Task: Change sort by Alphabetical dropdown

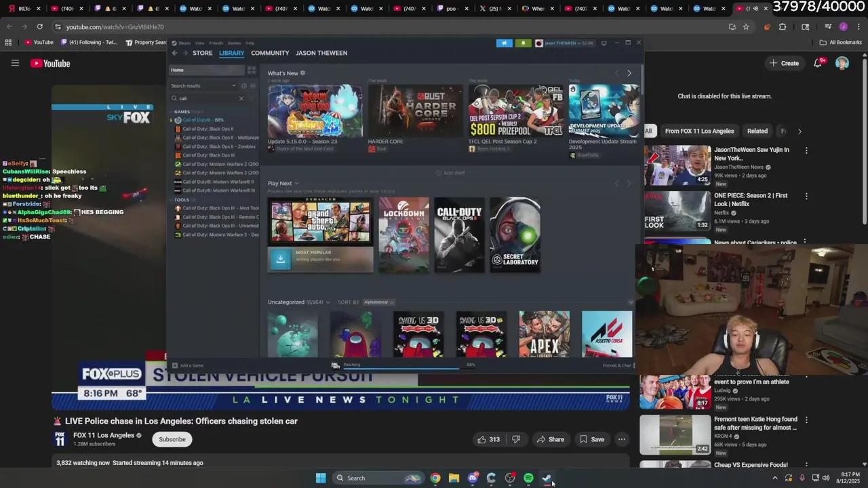Action: pos(379,302)
